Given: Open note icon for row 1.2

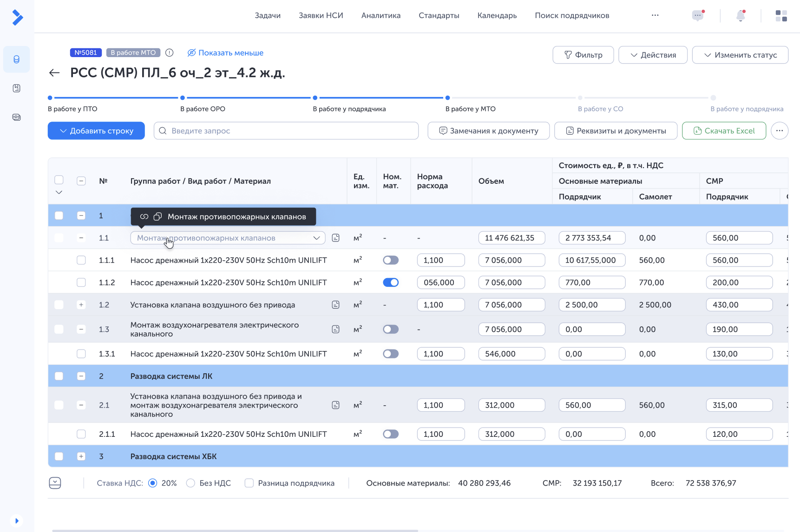Looking at the screenshot, I should tap(335, 305).
